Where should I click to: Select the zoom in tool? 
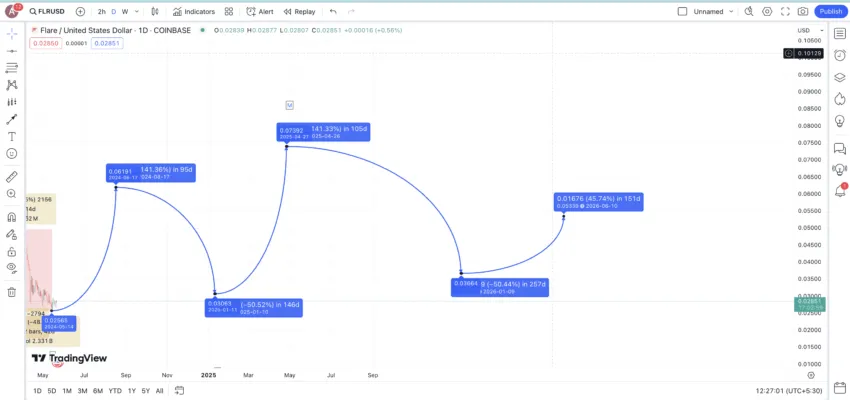11,194
